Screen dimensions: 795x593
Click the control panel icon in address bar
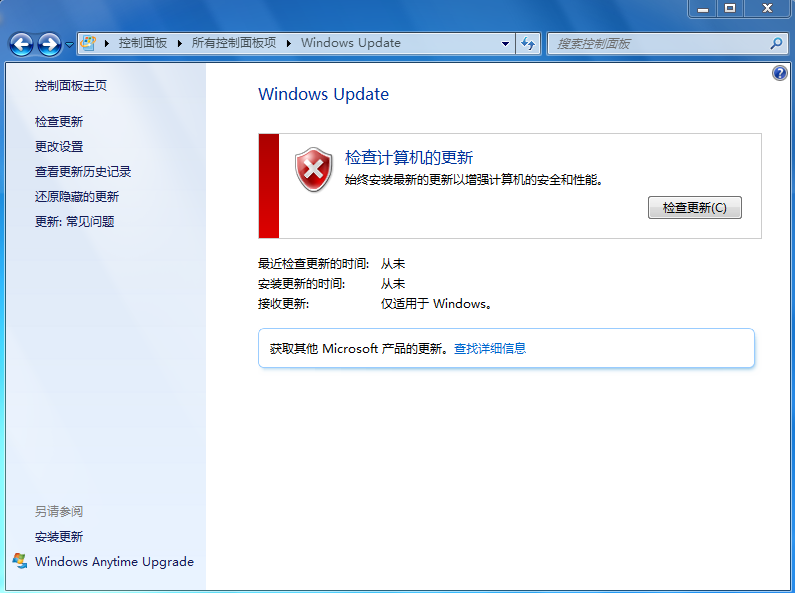point(88,43)
